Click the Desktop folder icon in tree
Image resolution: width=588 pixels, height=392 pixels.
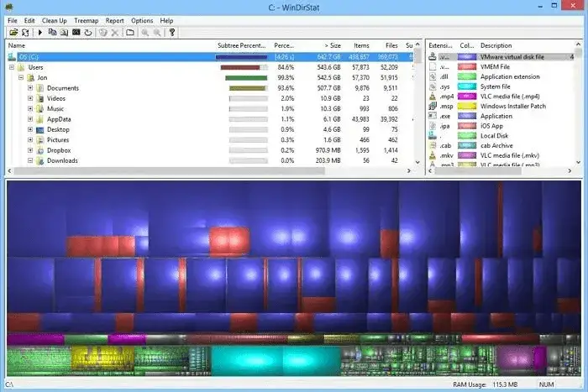point(39,129)
